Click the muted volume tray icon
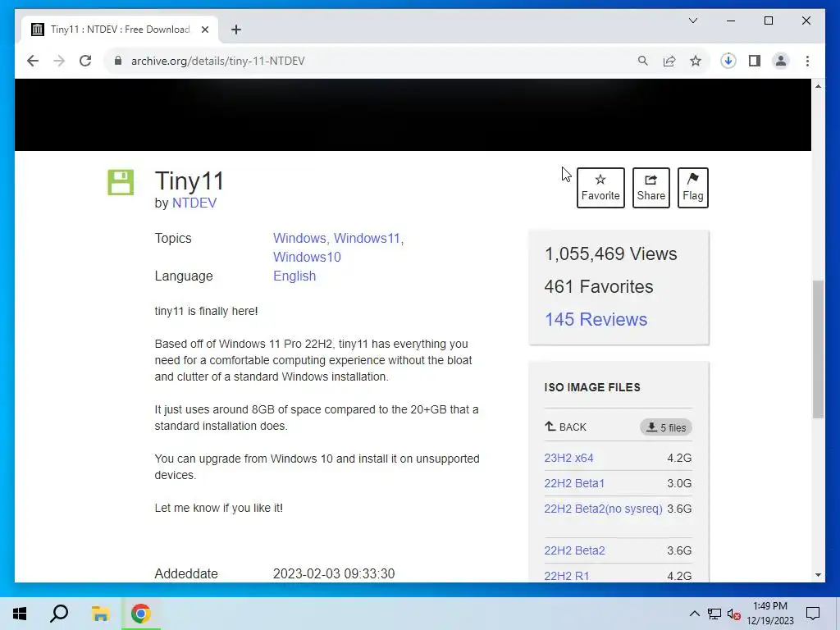 point(733,614)
